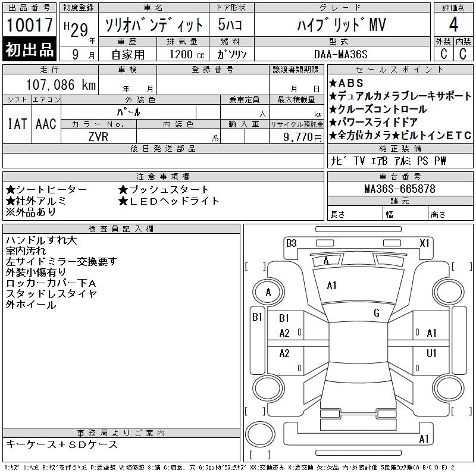Viewport: 476px width, 476px height.
Task: Select the note スタッドレスタイヤ
Action: [51, 294]
